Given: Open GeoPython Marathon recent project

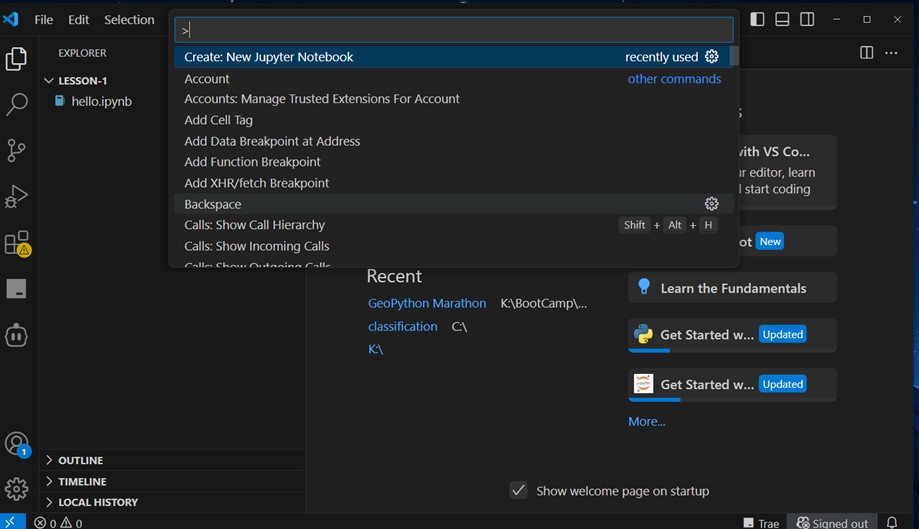Looking at the screenshot, I should pyautogui.click(x=427, y=303).
